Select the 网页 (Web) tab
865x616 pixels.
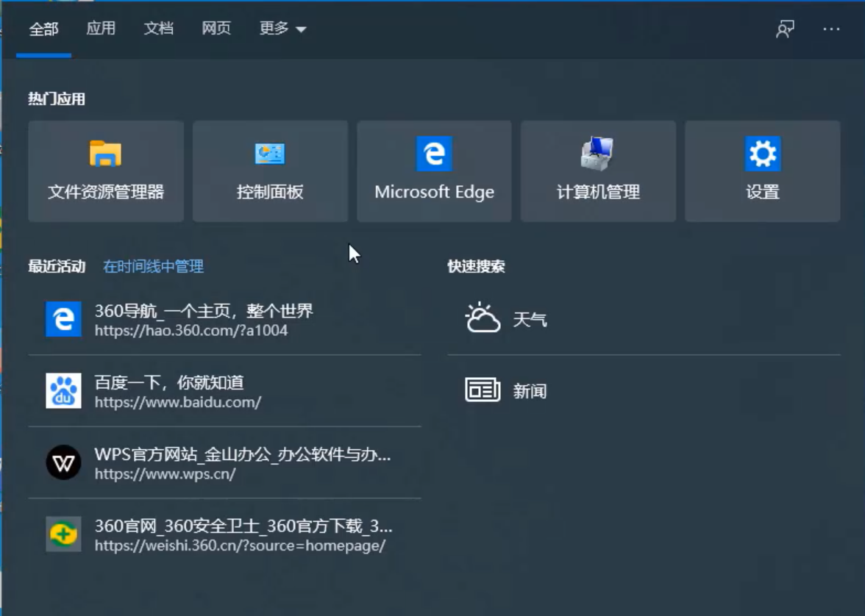pyautogui.click(x=216, y=29)
